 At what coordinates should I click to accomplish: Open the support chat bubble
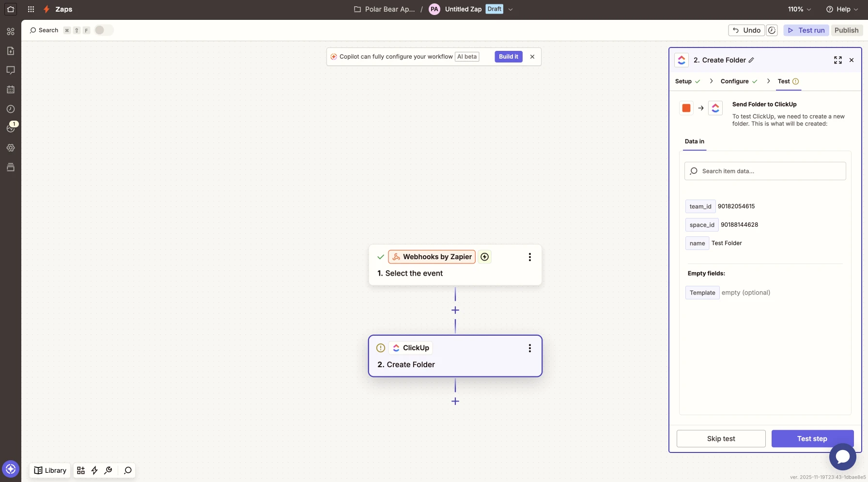[842, 456]
